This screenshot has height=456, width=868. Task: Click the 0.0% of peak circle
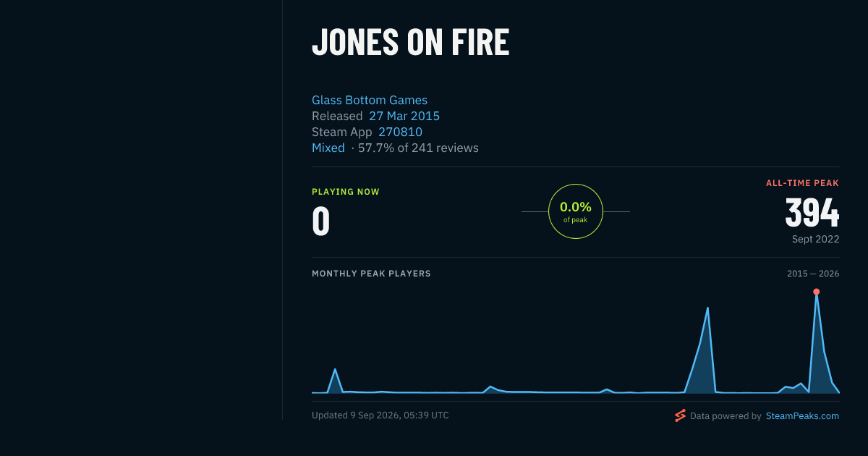576,211
